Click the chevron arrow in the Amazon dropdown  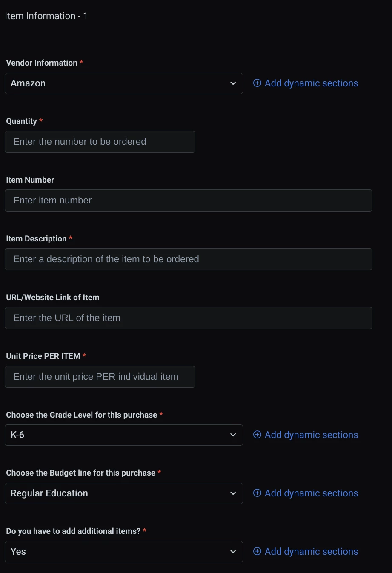coord(233,83)
